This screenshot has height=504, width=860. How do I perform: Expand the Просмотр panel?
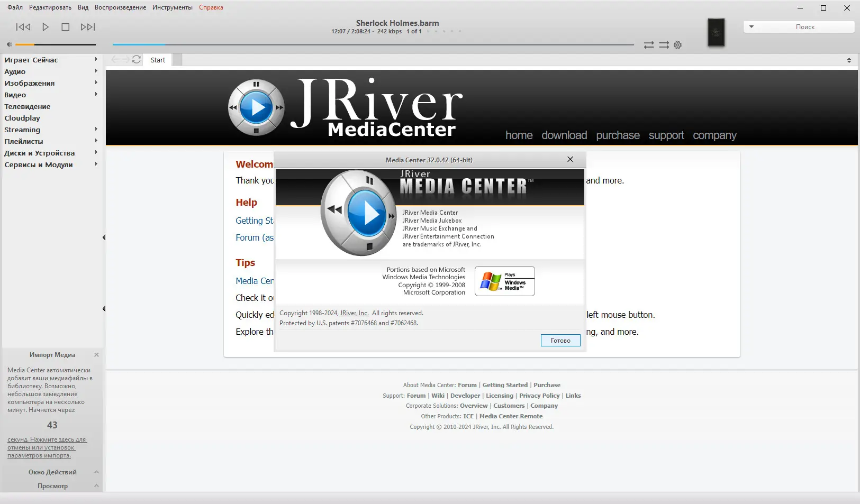(x=96, y=486)
